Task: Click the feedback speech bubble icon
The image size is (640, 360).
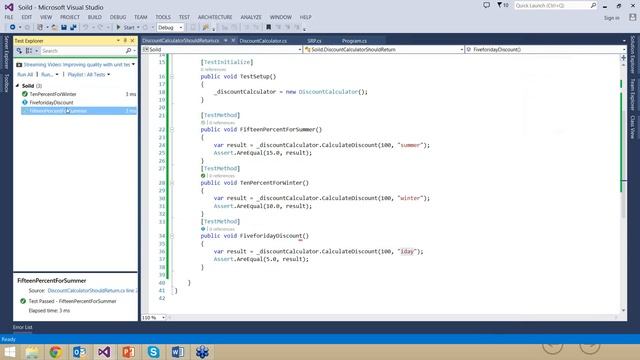Action: pyautogui.click(x=487, y=5)
